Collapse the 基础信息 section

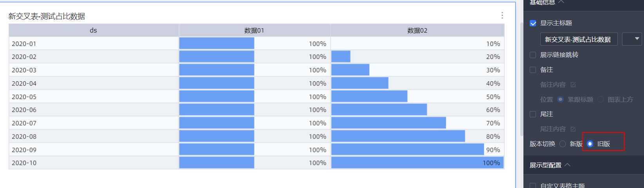(x=561, y=2)
